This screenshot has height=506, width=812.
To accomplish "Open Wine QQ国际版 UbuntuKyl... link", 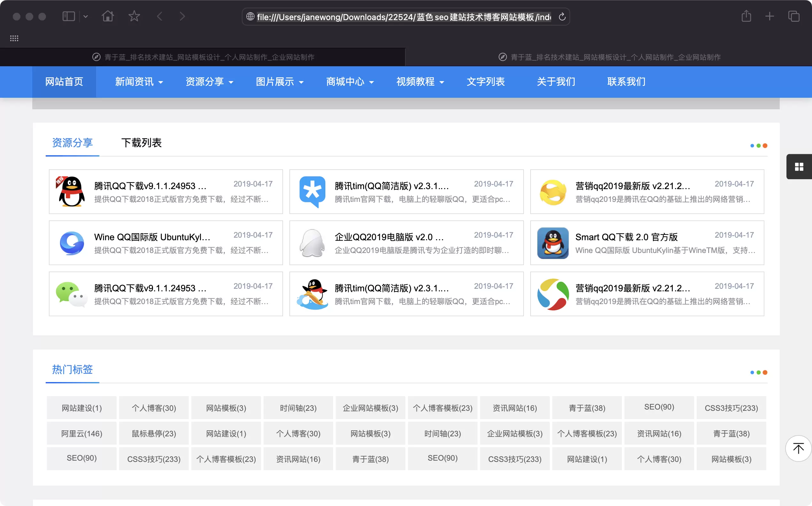I will pos(152,237).
